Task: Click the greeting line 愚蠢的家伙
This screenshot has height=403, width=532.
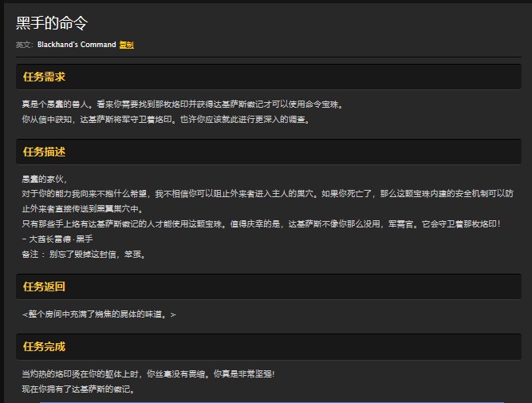Action: [45, 179]
